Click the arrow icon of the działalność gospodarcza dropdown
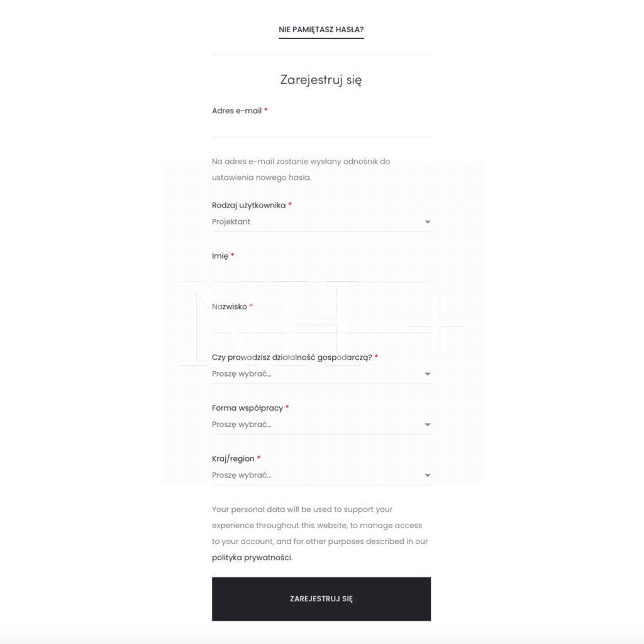 coord(427,374)
